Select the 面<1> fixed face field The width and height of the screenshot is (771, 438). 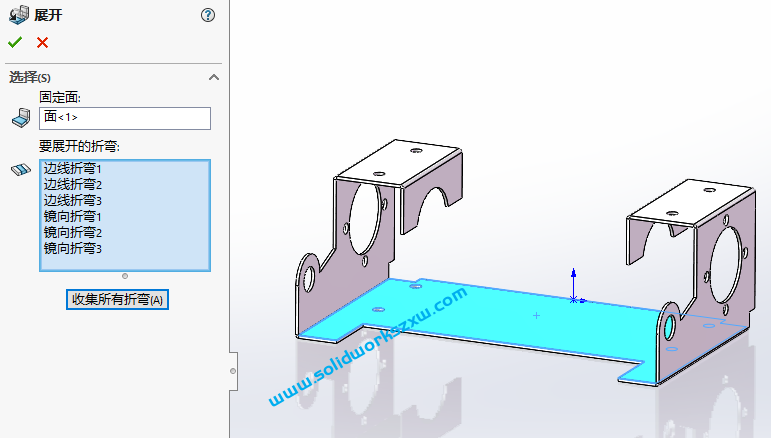pyautogui.click(x=125, y=118)
